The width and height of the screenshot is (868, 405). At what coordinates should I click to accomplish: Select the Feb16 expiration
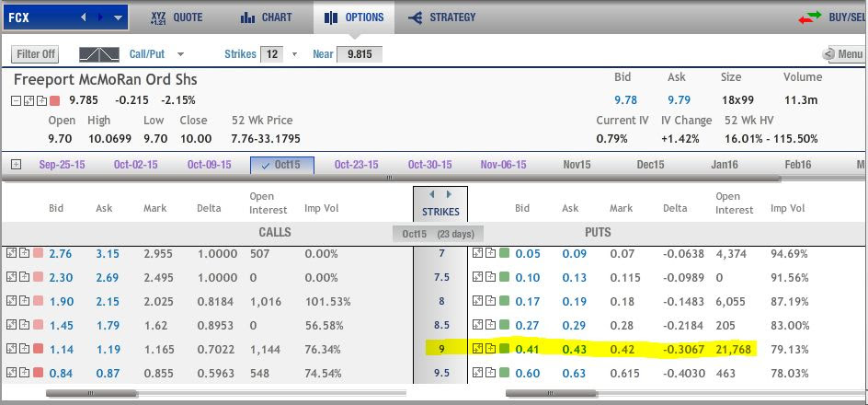(798, 165)
